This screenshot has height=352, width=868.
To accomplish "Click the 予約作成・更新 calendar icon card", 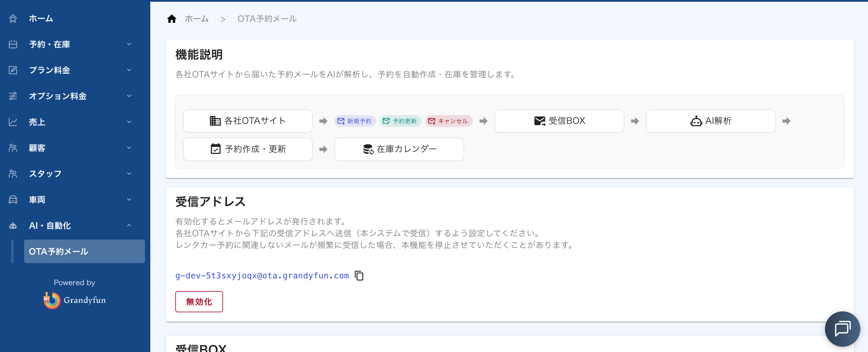I will point(248,149).
